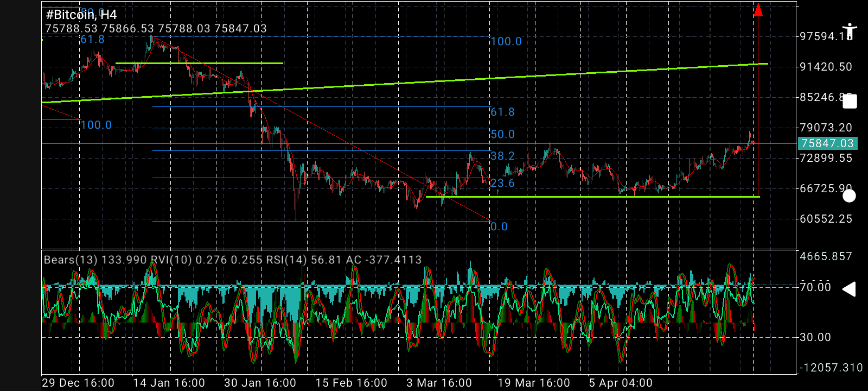Select the short green horizontal resistance line
The height and width of the screenshot is (391, 868).
(x=200, y=64)
